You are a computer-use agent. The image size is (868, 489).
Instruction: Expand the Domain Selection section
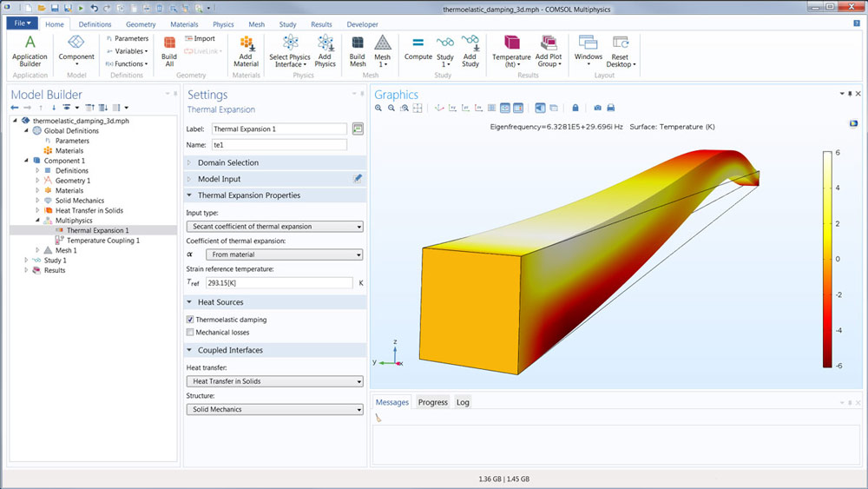coord(227,162)
